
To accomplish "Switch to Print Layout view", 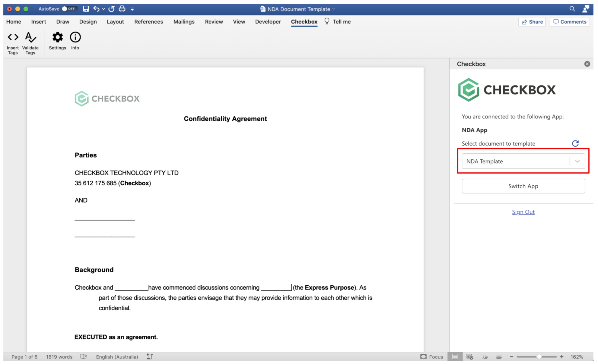I will point(455,356).
